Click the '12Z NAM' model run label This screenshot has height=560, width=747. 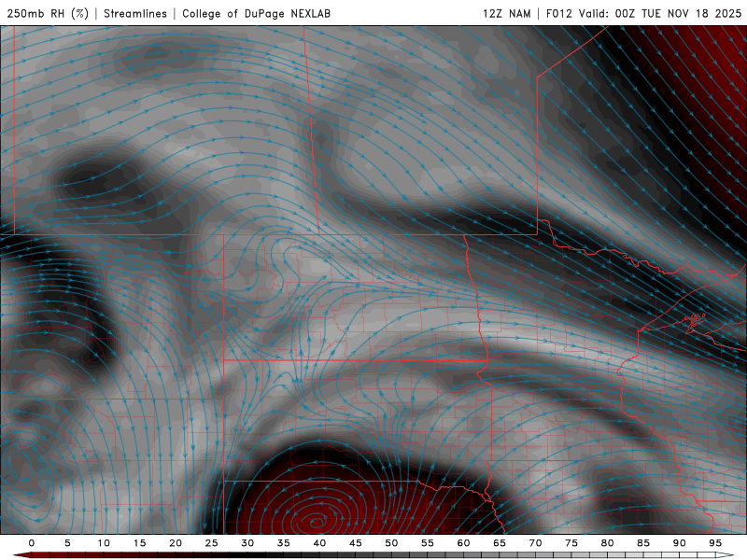click(x=507, y=13)
